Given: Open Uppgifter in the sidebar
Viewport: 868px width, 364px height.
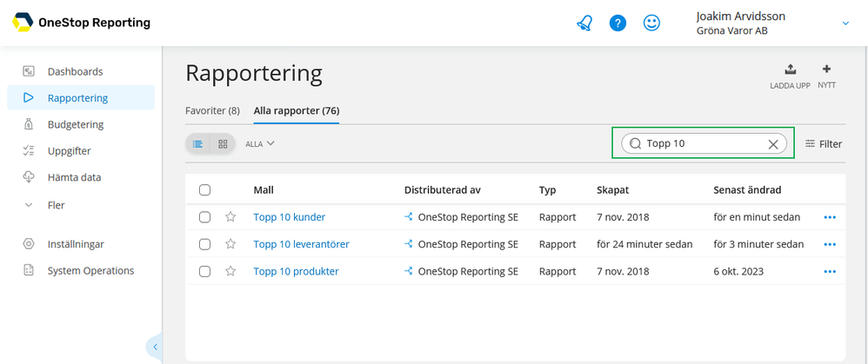Looking at the screenshot, I should [70, 151].
